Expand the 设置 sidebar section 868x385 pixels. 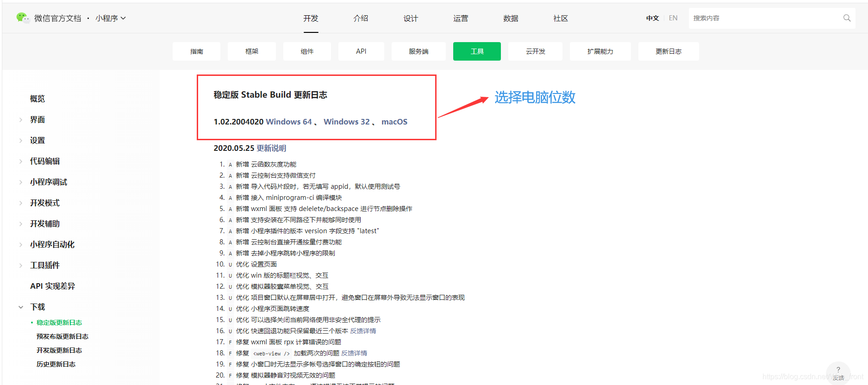(21, 141)
